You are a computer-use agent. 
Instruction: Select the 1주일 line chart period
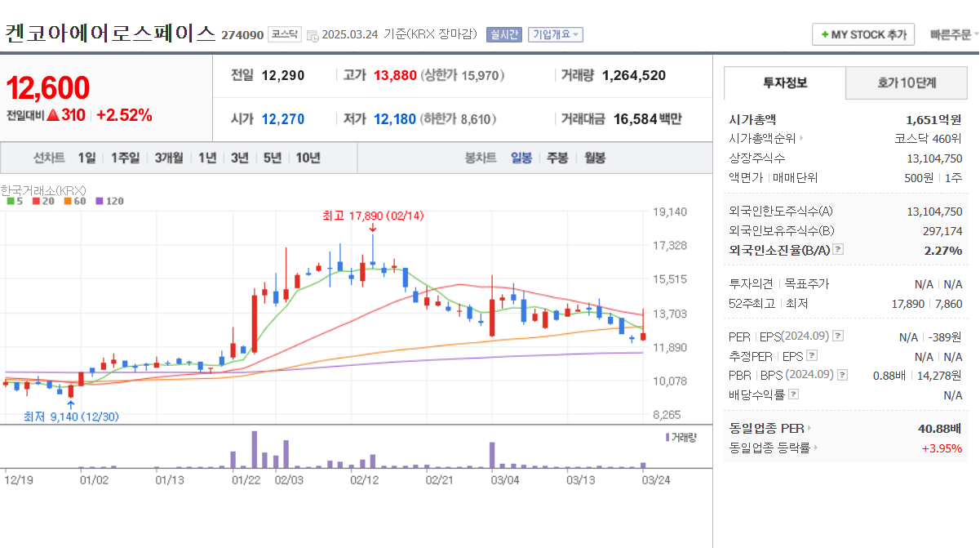coord(125,158)
